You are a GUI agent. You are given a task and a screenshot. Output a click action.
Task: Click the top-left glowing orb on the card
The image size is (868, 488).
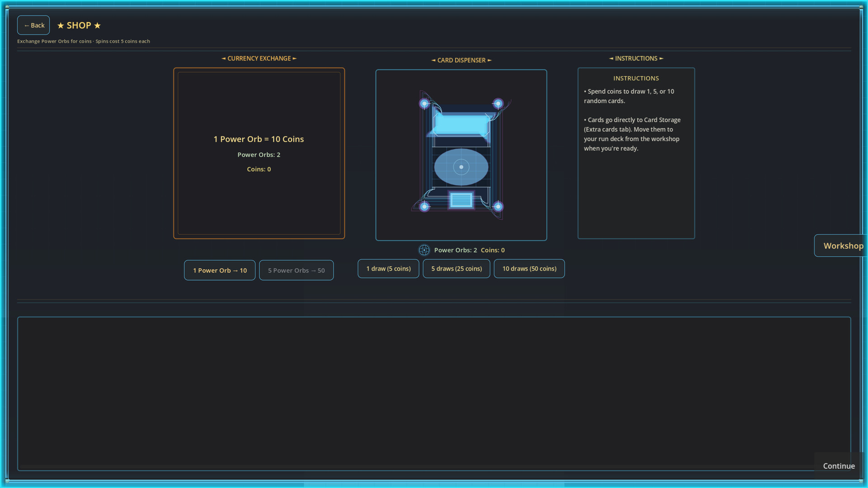(424, 103)
